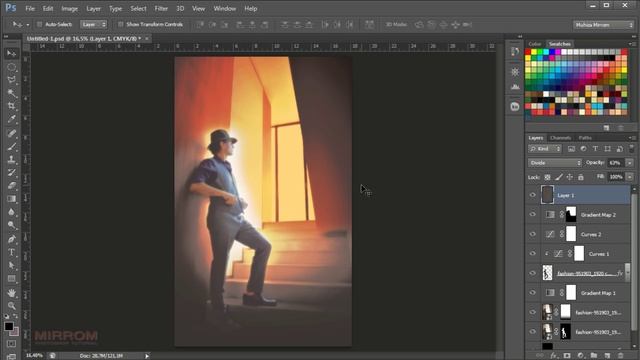640x360 pixels.
Task: Hide the Curves 2 layer
Action: [x=533, y=234]
